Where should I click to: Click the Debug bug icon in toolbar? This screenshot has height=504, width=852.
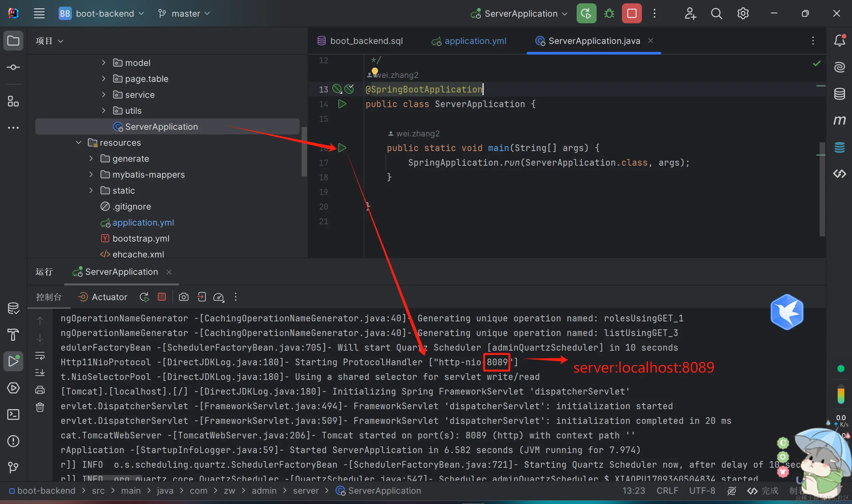(x=609, y=14)
